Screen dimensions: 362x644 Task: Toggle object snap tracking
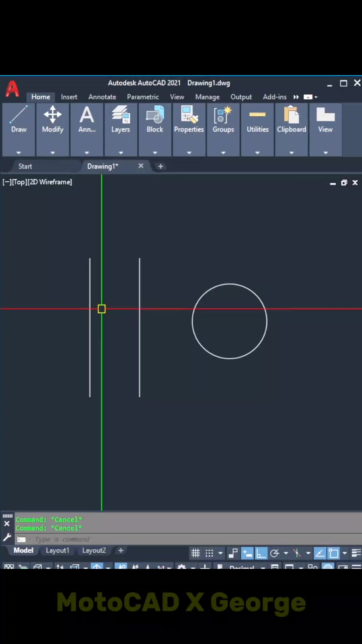tap(320, 553)
